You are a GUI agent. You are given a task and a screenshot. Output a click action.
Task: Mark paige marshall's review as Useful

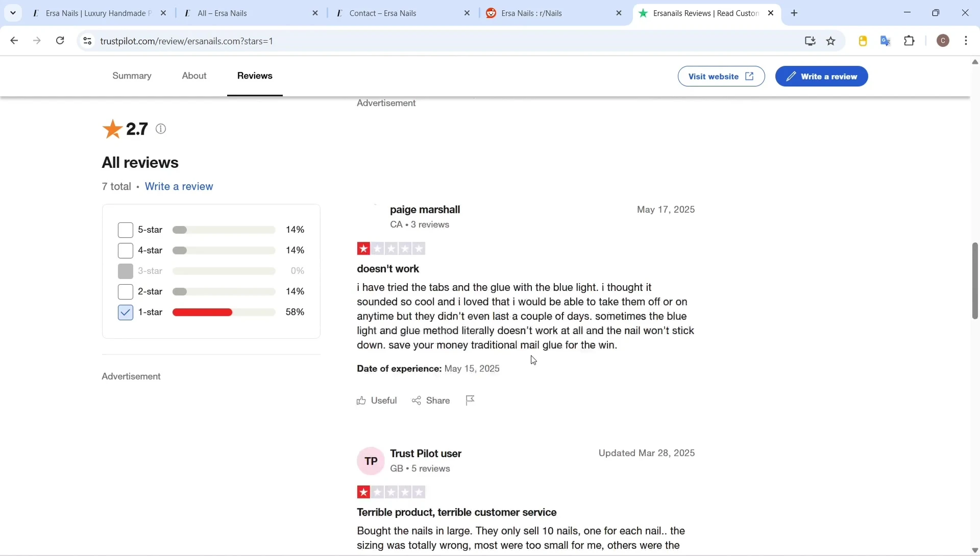(x=377, y=401)
